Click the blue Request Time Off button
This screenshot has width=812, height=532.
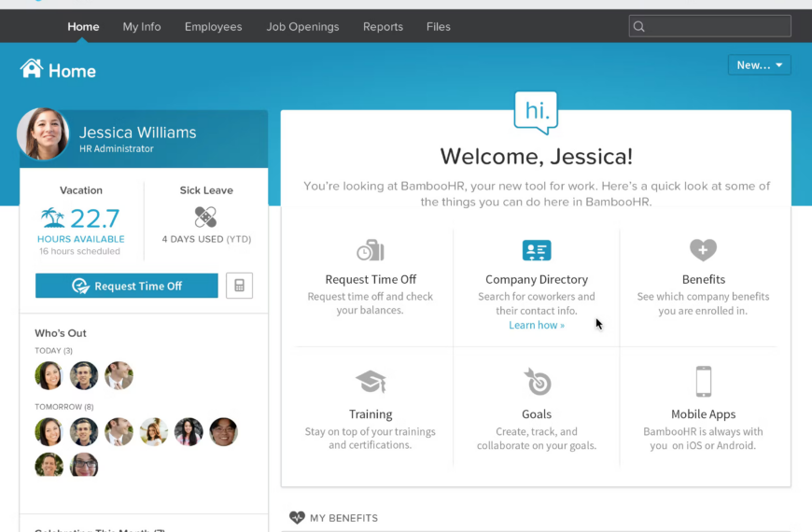[127, 286]
